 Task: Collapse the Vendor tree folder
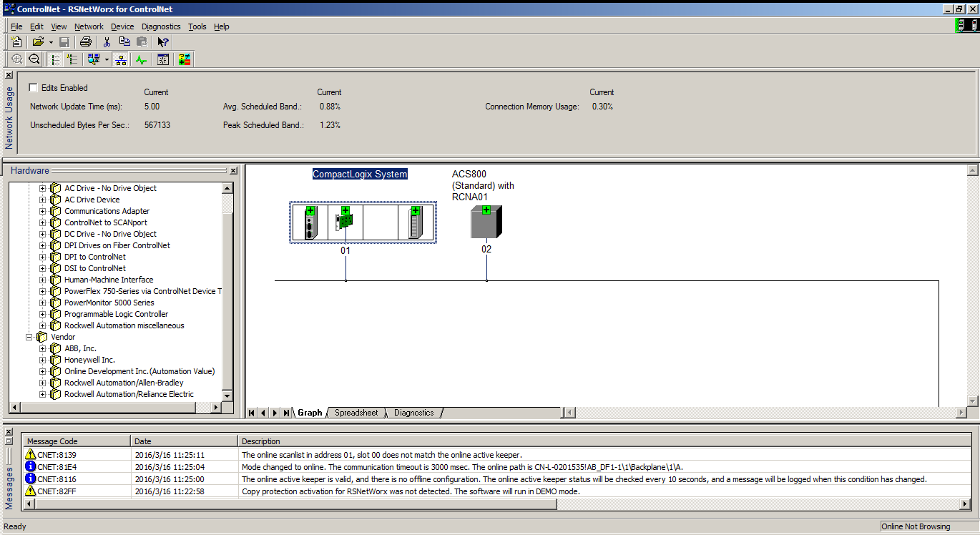[x=29, y=337]
